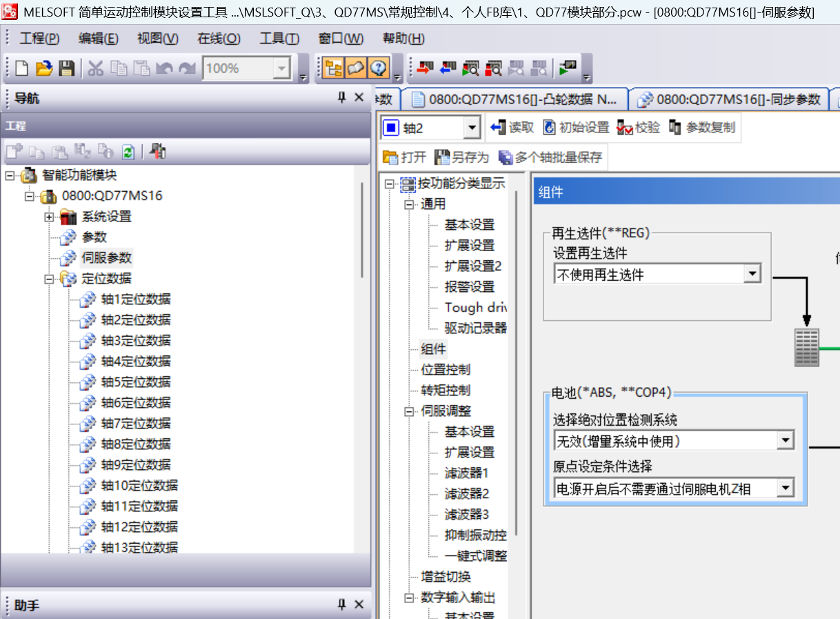Open a project with the folder icon
The width and height of the screenshot is (840, 619).
click(x=44, y=68)
